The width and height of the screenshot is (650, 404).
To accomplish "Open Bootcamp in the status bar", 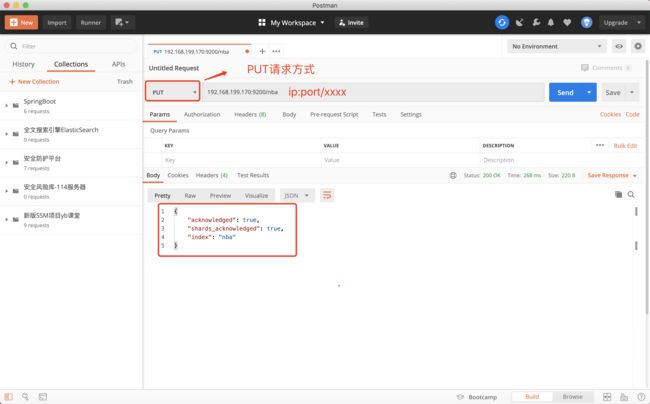I will [x=476, y=397].
